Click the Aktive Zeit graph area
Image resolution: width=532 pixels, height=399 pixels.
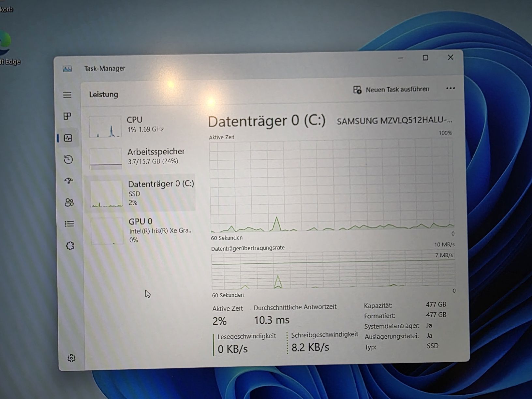click(x=332, y=186)
